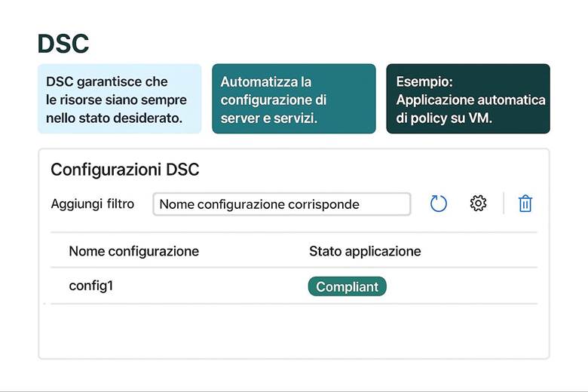
Task: Focus the Nome configurazione corrisponde filter field
Action: pyautogui.click(x=282, y=204)
